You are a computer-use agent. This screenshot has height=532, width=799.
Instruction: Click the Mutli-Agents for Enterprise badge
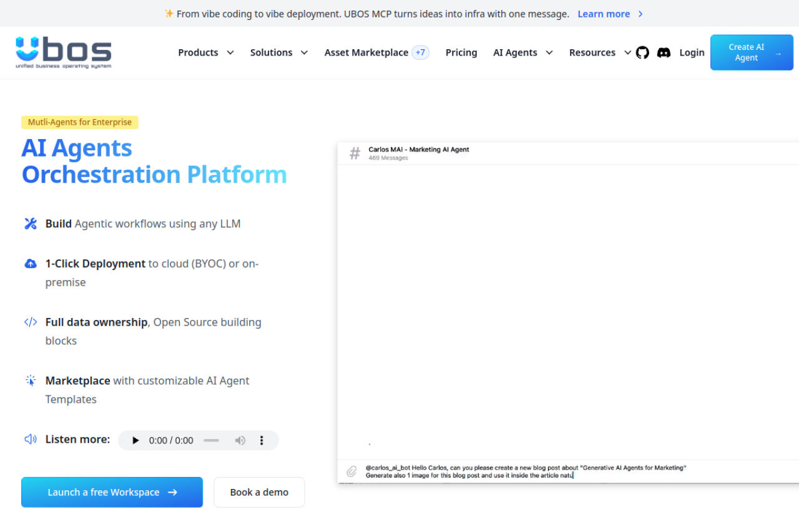point(80,122)
